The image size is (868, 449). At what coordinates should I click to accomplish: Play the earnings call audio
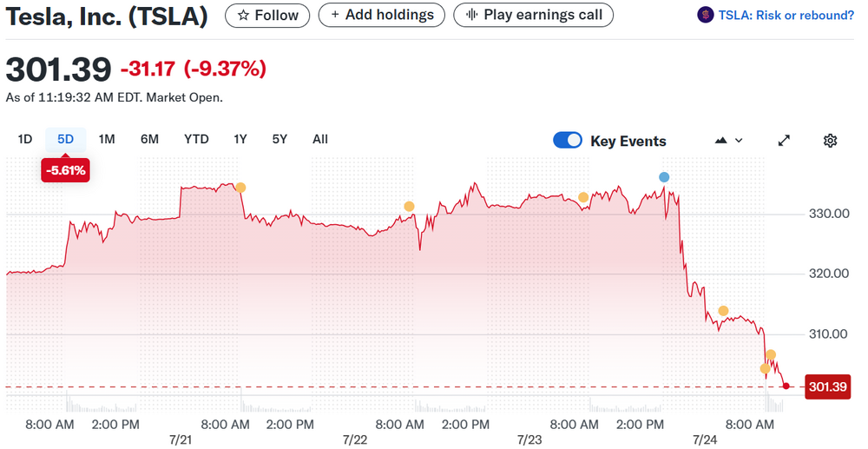click(533, 15)
